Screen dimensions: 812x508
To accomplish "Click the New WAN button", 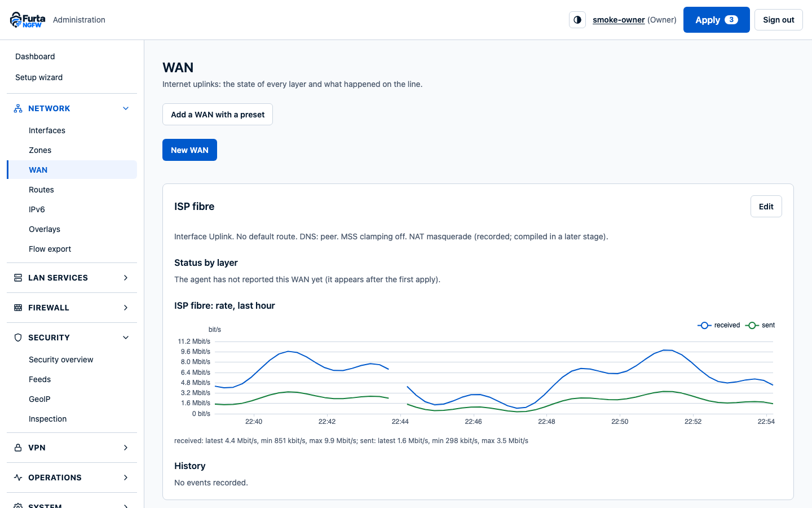I will tap(189, 150).
